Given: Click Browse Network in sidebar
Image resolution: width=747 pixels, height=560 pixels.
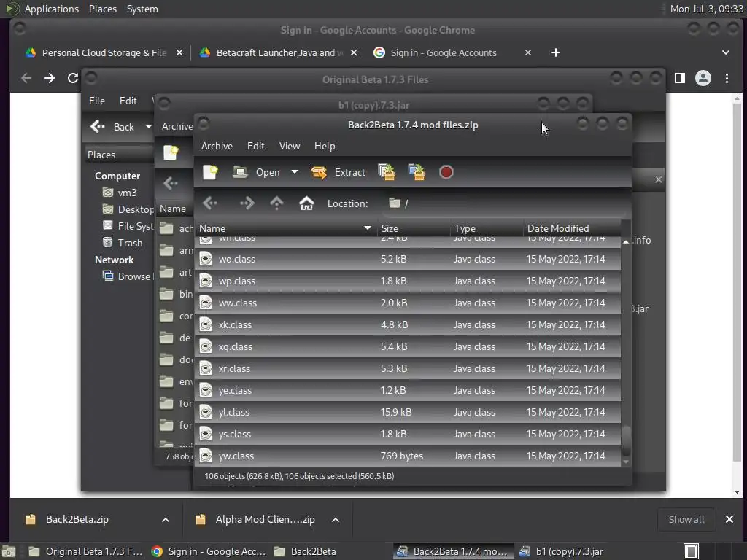Looking at the screenshot, I should click(127, 276).
